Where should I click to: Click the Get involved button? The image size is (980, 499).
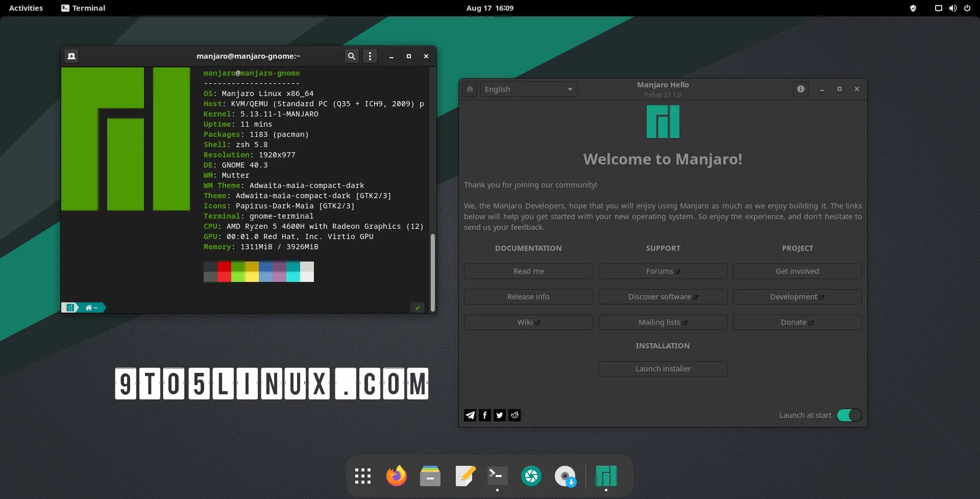(797, 271)
